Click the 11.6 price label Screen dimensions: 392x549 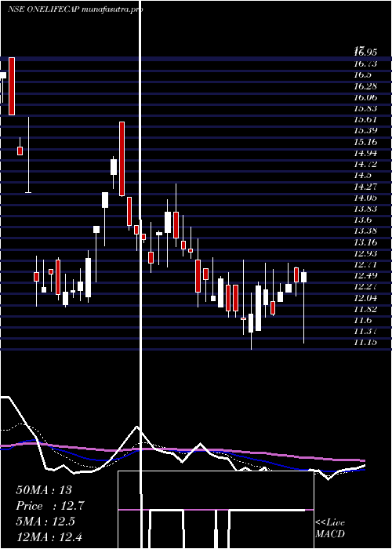(362, 320)
